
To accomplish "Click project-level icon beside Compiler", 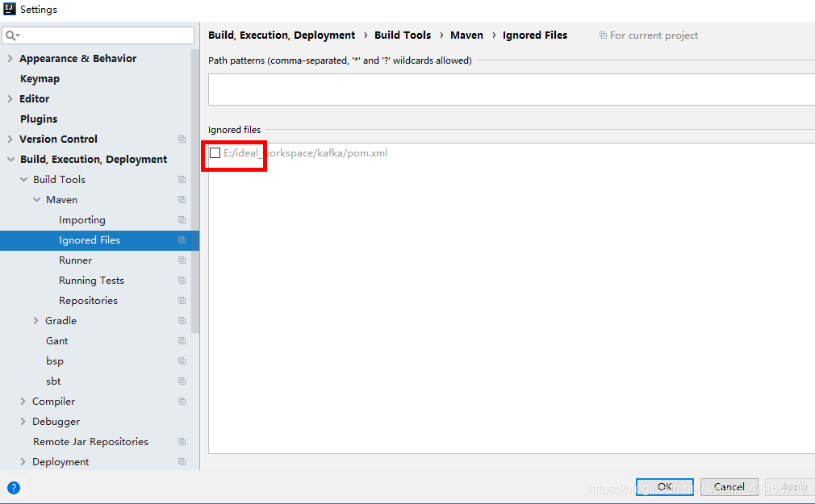I will [182, 402].
